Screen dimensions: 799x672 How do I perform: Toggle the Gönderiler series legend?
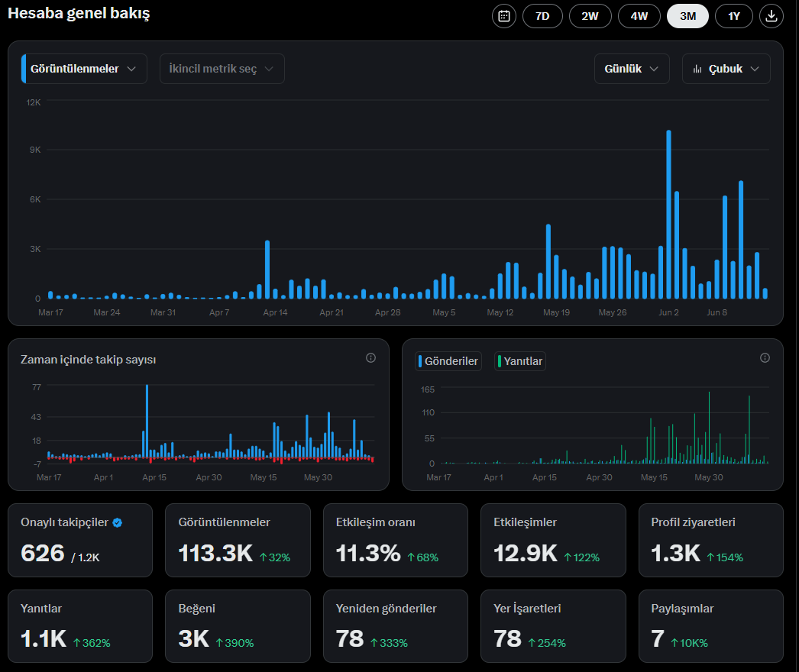(x=448, y=361)
